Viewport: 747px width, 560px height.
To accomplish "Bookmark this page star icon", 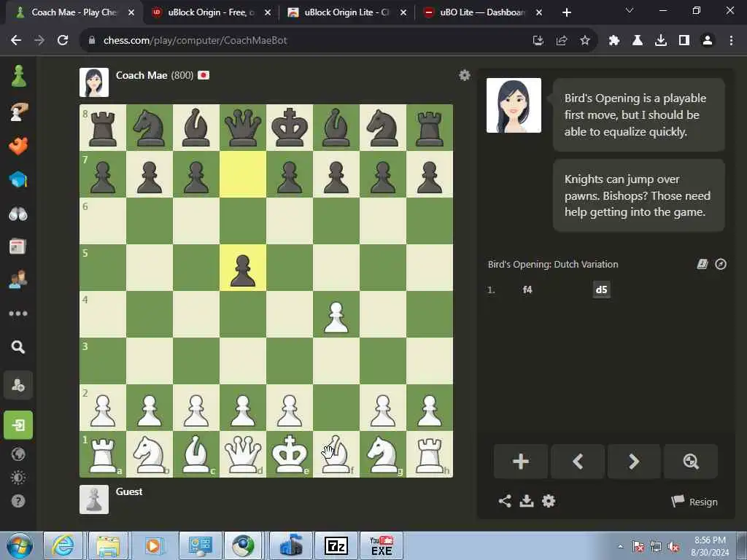I will pos(585,41).
